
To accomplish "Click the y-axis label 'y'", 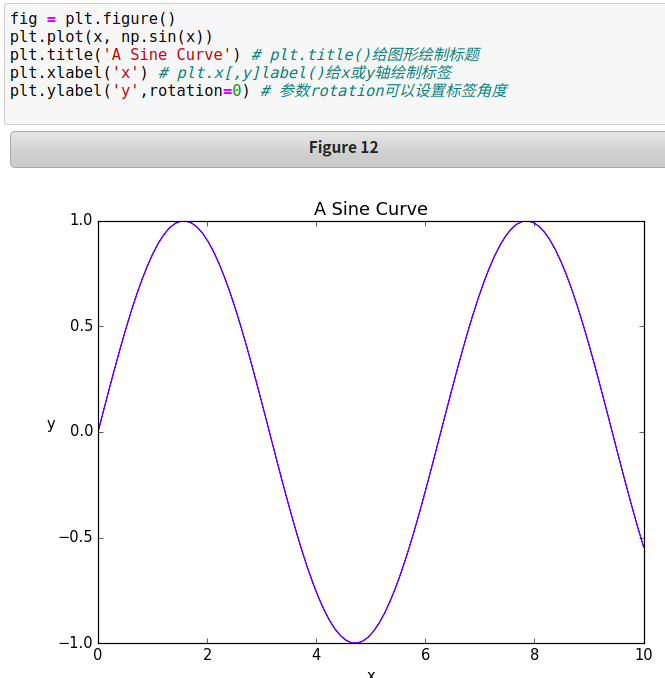I will [51, 424].
